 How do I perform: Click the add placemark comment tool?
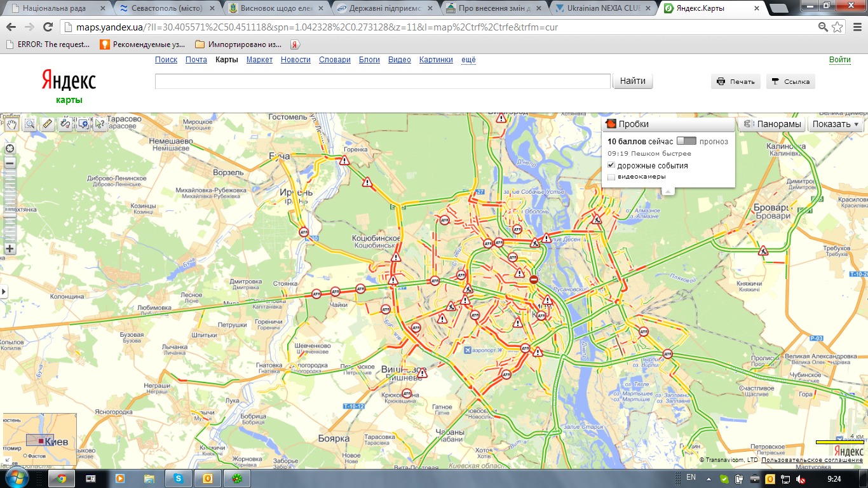coord(83,125)
